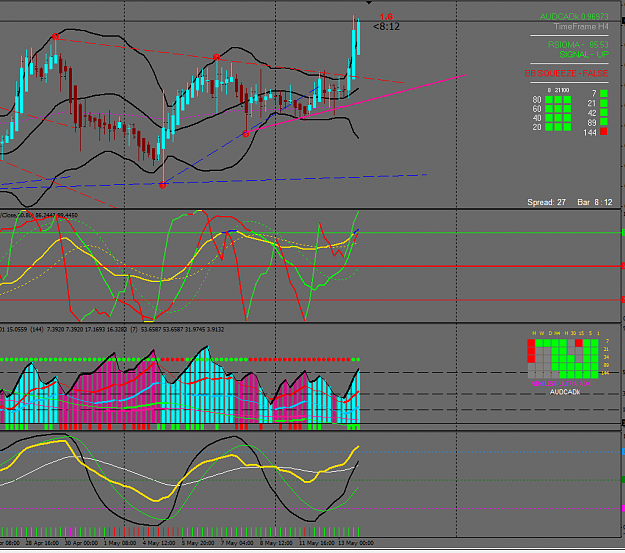Viewport: 625px width, 553px height.
Task: Select the 80 row label of the RSIOMA grid
Action: 537,100
